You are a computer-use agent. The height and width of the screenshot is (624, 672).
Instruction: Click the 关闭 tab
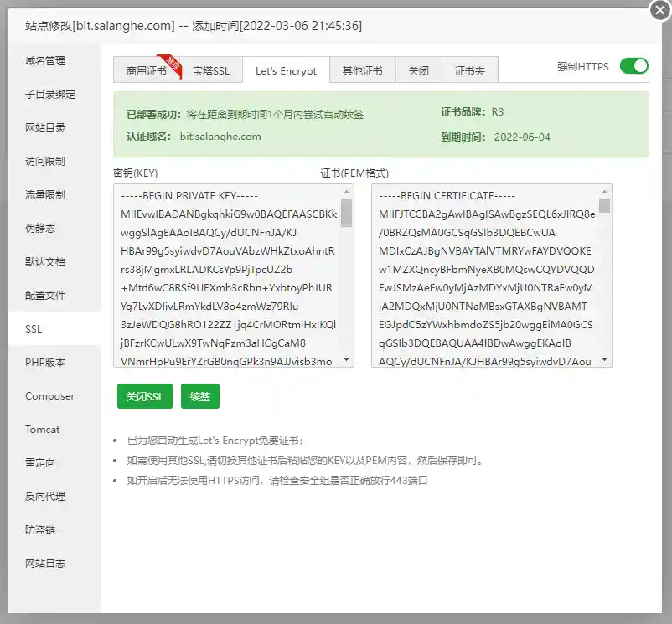click(x=418, y=71)
